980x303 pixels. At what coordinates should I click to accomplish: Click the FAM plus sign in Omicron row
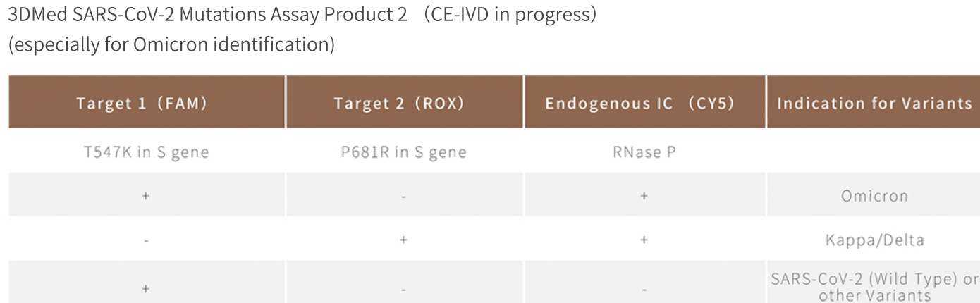[x=146, y=196]
